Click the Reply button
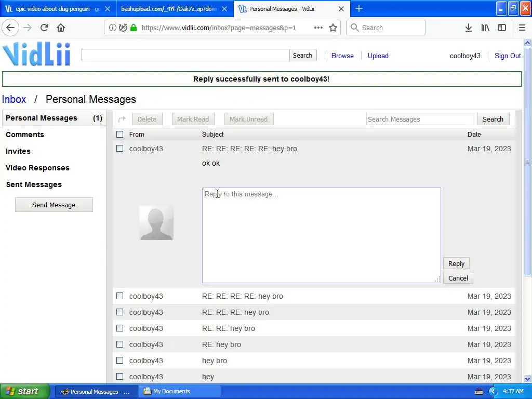Screen dimensions: 532x399 tap(456, 263)
